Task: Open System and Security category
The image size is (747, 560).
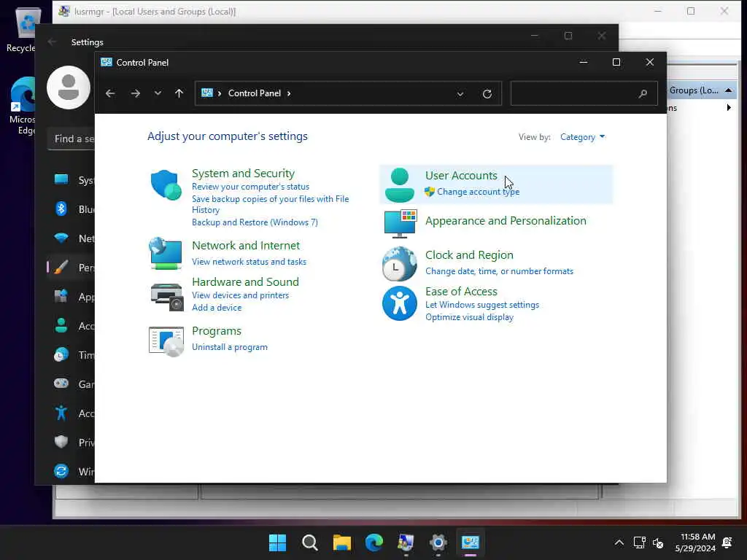Action: point(243,174)
